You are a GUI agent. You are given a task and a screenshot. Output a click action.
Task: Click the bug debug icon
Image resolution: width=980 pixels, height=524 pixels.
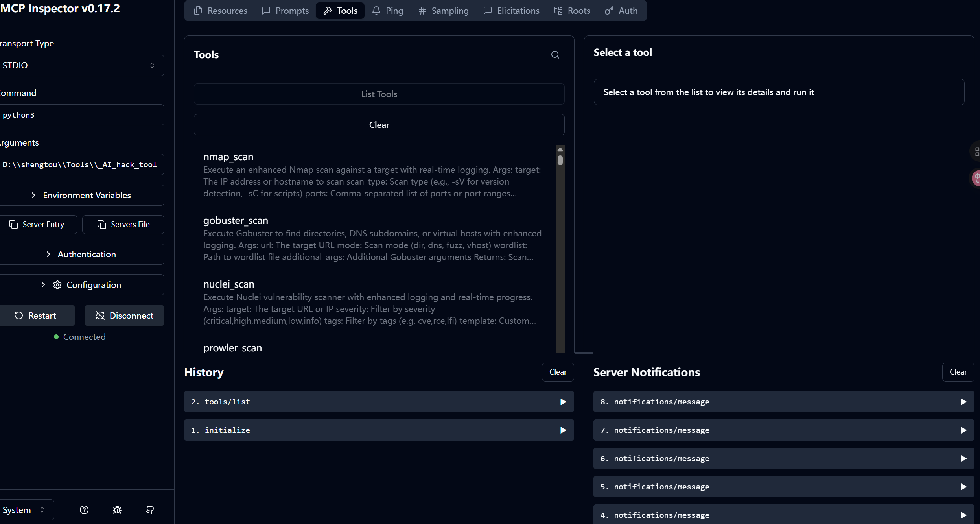click(117, 510)
